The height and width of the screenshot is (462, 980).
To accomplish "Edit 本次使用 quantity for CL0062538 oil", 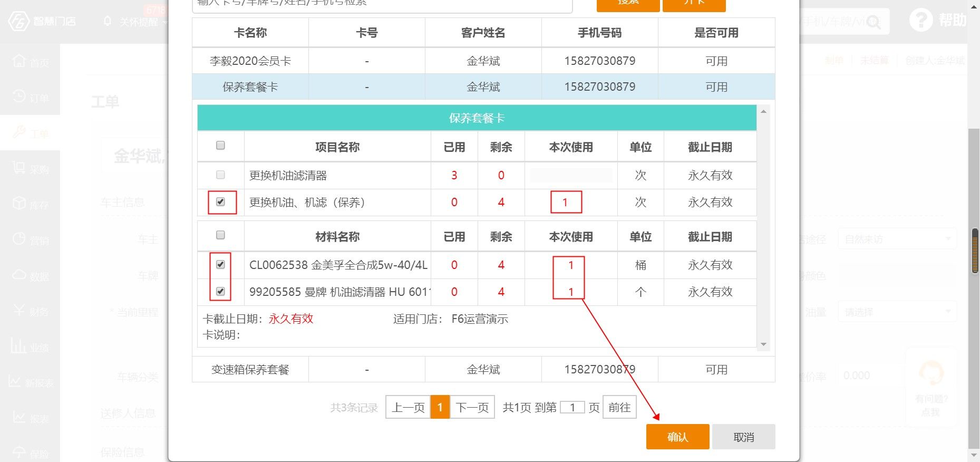I will click(x=571, y=265).
